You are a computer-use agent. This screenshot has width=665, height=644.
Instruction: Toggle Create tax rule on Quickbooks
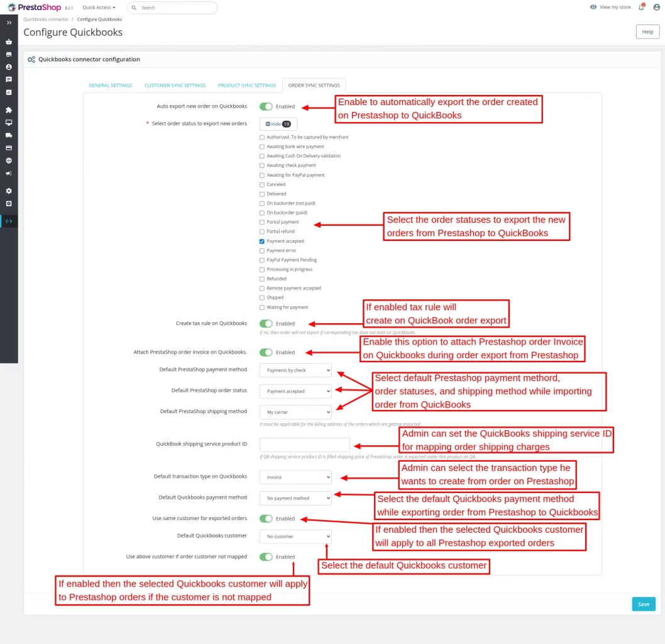pos(266,324)
